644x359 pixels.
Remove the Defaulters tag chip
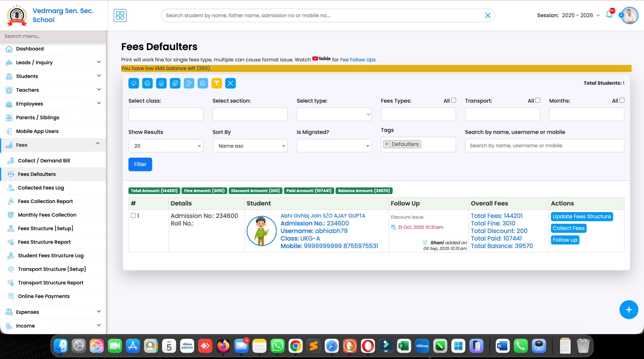point(387,144)
